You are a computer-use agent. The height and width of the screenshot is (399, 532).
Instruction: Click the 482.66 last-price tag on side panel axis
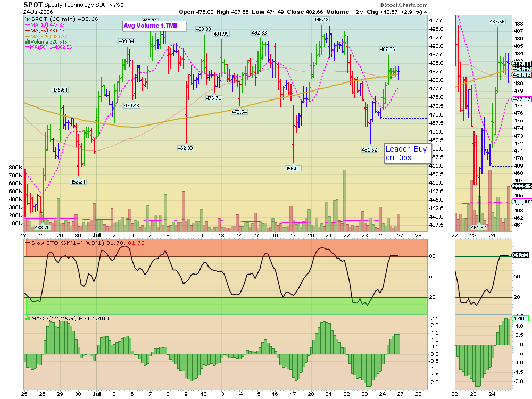[x=521, y=64]
